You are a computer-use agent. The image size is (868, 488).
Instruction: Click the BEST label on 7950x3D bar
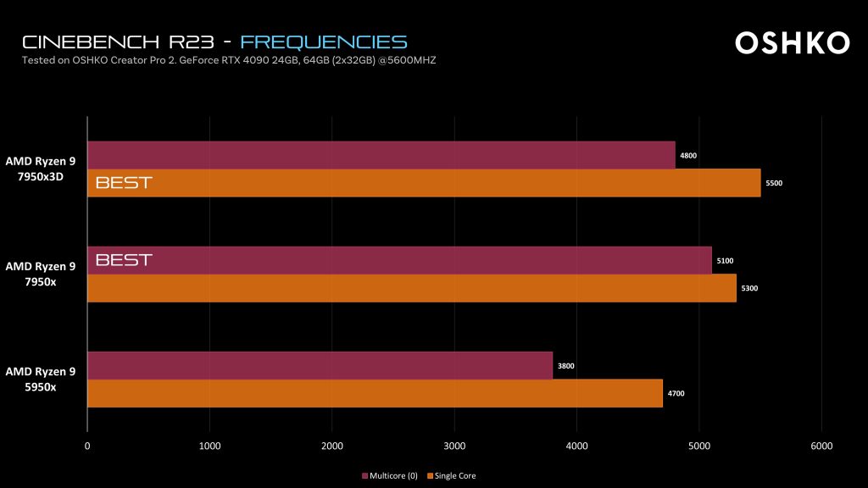tap(124, 182)
